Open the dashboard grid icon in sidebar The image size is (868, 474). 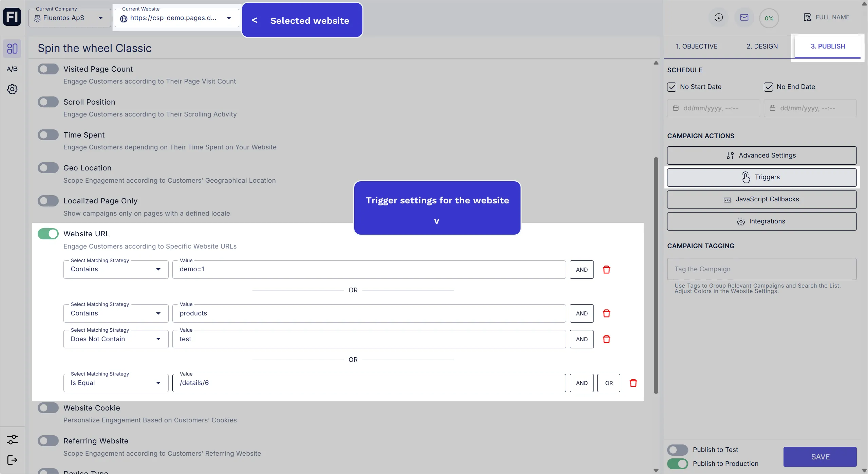(12, 49)
